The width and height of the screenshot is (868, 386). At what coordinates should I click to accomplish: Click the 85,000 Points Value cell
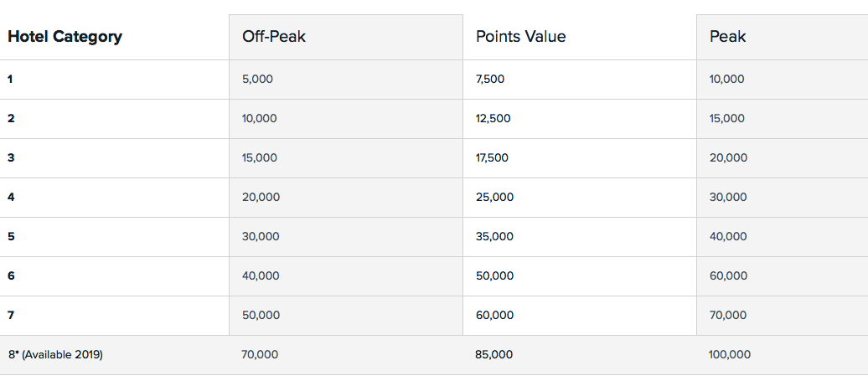(x=494, y=355)
